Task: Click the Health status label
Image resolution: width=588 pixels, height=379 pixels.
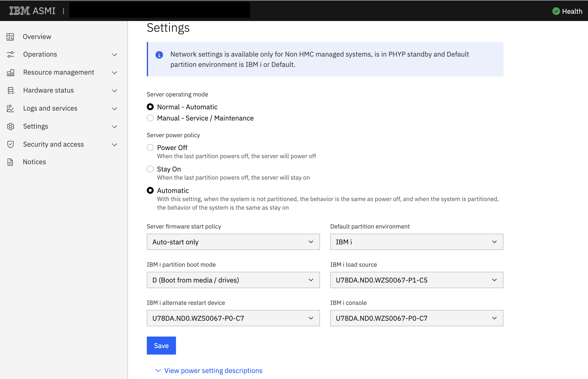Action: pos(572,11)
